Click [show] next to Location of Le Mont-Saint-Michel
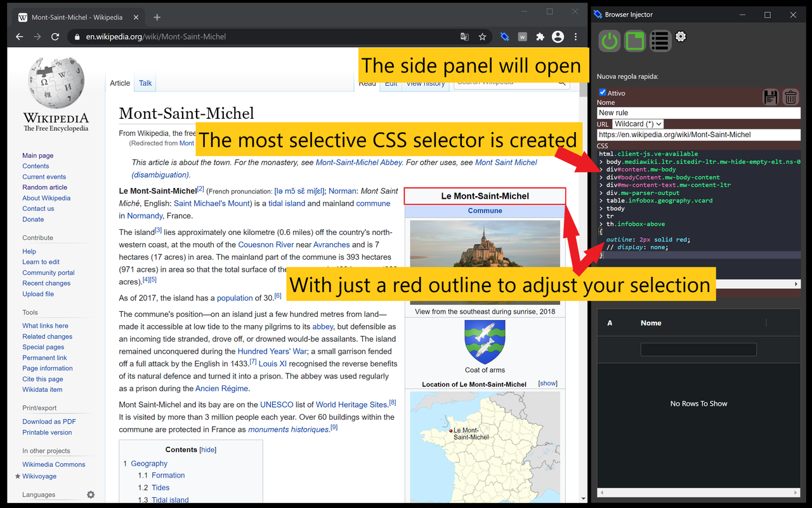Viewport: 812px width, 508px height. coord(547,383)
